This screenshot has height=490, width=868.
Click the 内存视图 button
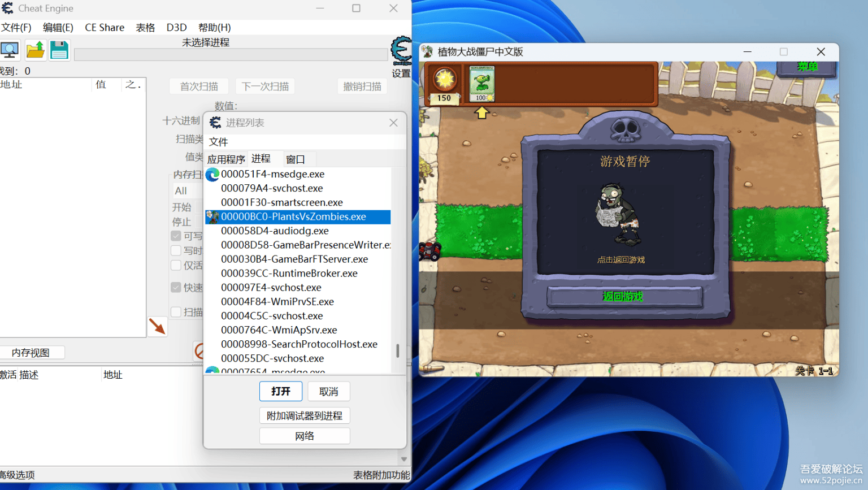pos(31,353)
